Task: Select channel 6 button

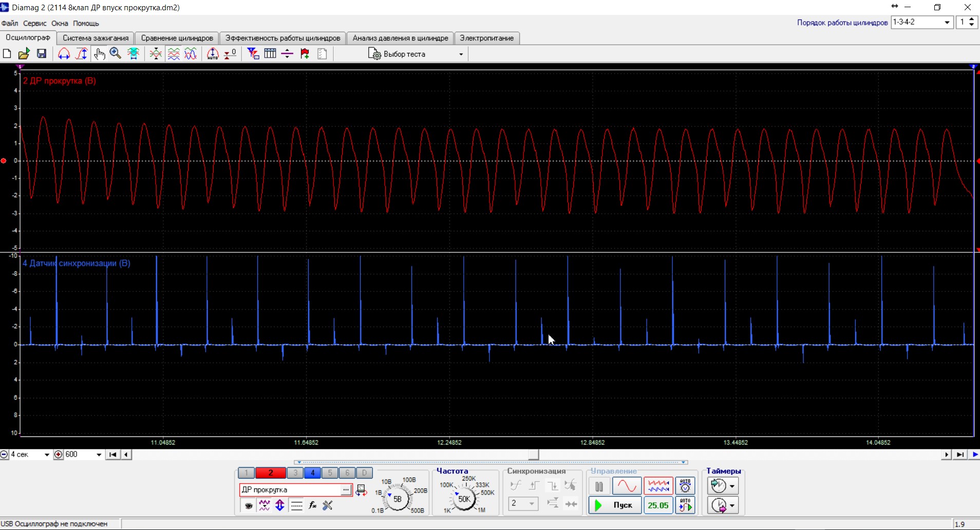Action: pyautogui.click(x=347, y=473)
